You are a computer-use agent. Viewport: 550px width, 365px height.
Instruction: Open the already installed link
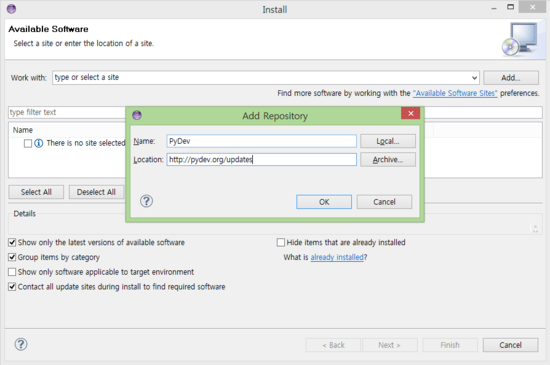point(337,257)
